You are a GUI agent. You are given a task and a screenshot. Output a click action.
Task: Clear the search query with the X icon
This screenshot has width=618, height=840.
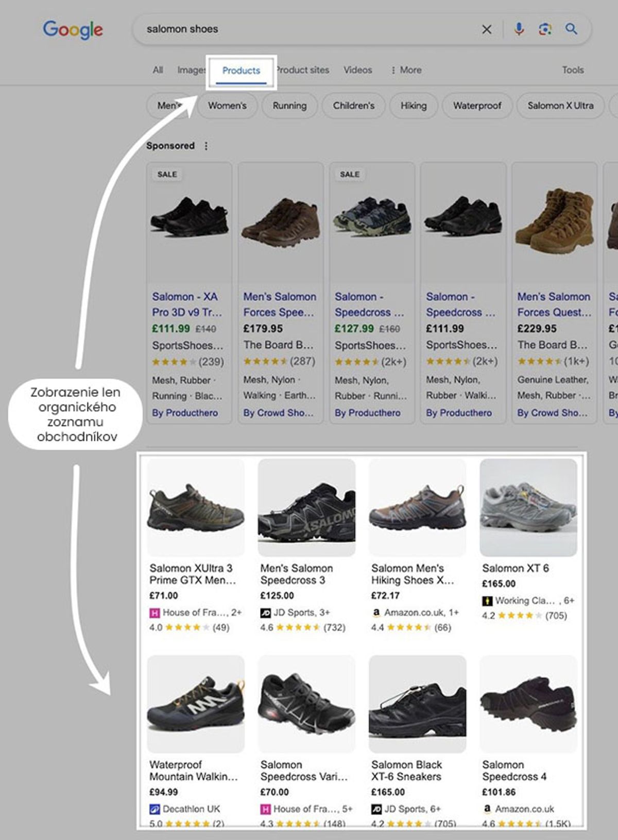tap(486, 29)
